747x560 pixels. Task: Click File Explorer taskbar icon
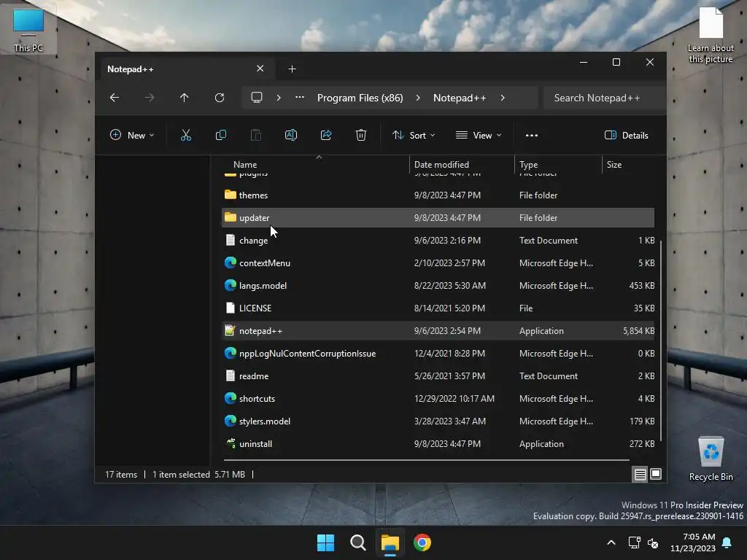(390, 542)
